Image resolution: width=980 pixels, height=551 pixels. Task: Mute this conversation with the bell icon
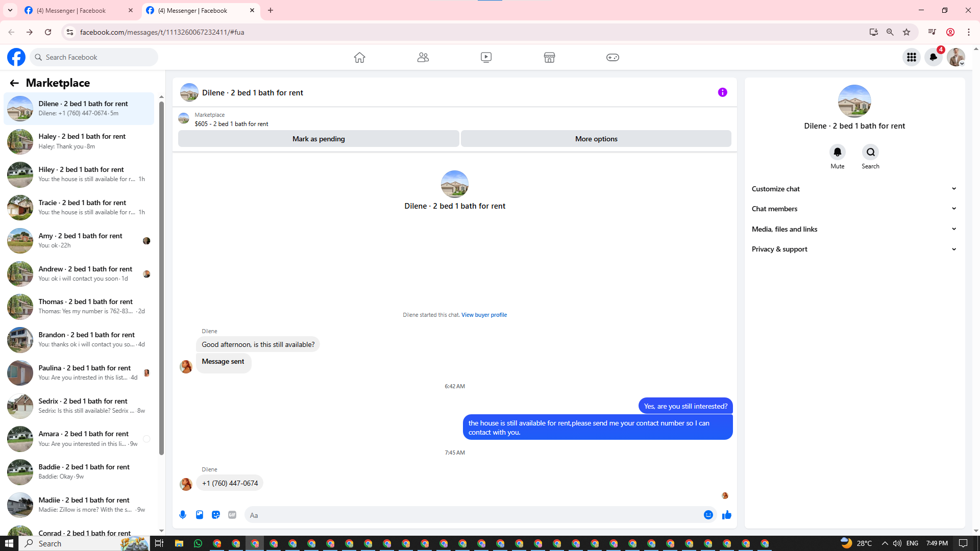pyautogui.click(x=837, y=152)
